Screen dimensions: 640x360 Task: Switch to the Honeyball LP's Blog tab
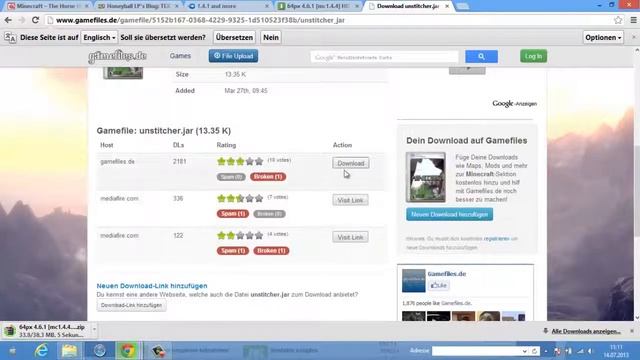tap(138, 6)
